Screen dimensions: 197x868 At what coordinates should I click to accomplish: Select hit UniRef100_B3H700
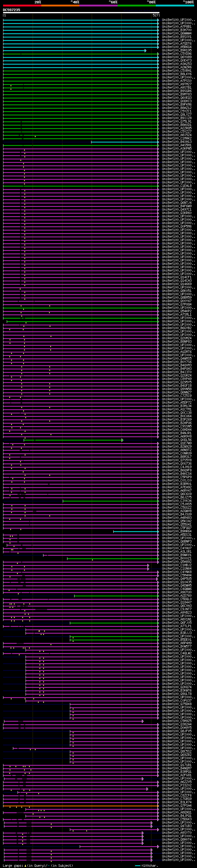(177, 30)
